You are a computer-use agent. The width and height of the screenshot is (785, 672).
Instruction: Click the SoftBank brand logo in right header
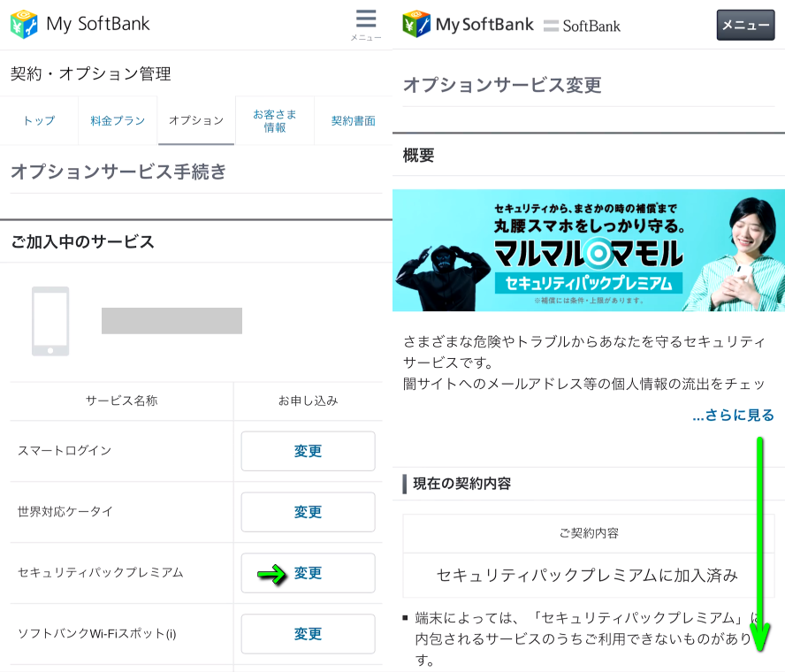coord(582,26)
